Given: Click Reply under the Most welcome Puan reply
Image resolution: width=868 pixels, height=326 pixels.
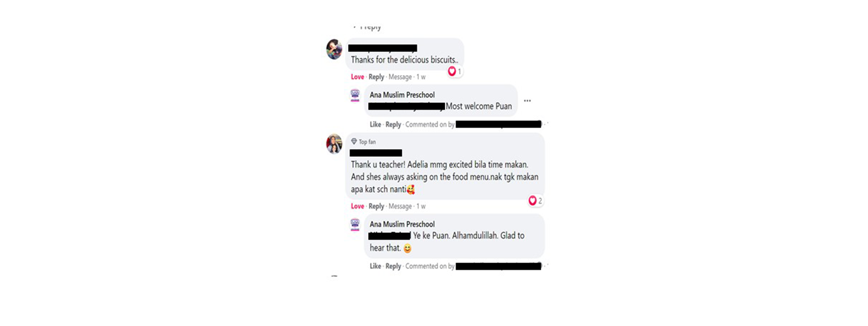Looking at the screenshot, I should coord(393,124).
